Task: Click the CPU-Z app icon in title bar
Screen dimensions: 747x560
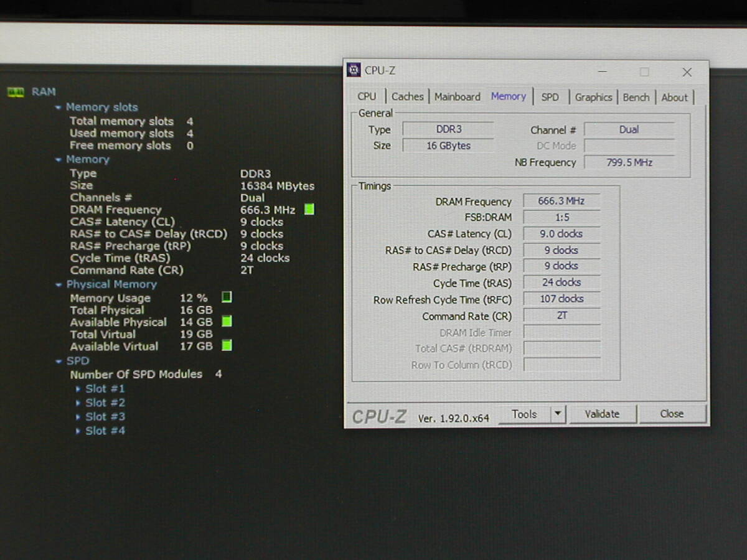Action: (354, 70)
